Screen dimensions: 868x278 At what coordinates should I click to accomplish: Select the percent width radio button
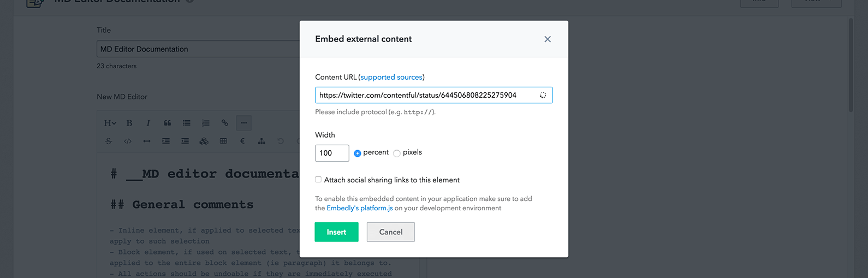tap(358, 153)
